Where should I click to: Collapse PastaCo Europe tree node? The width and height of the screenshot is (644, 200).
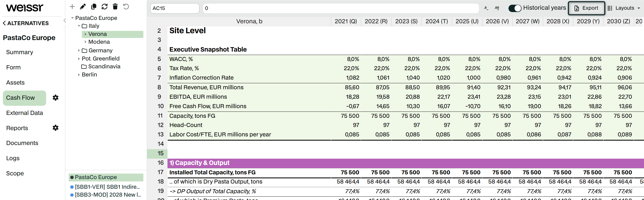coord(72,18)
